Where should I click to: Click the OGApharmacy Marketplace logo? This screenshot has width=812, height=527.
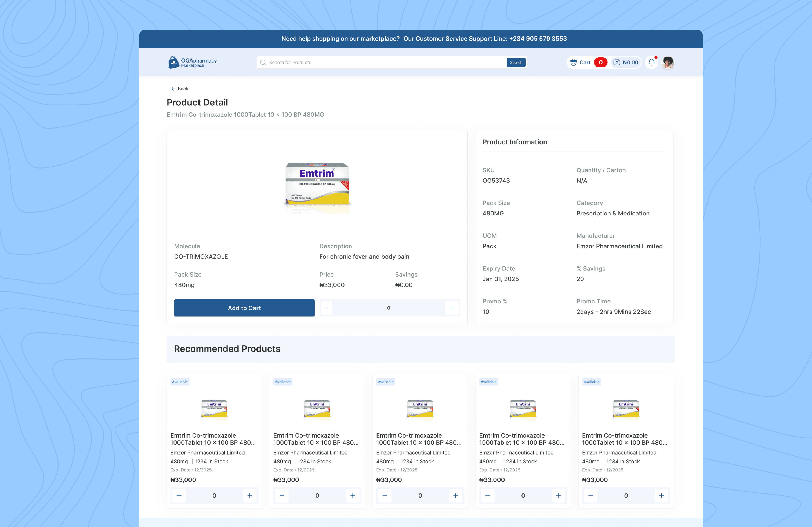pyautogui.click(x=193, y=62)
